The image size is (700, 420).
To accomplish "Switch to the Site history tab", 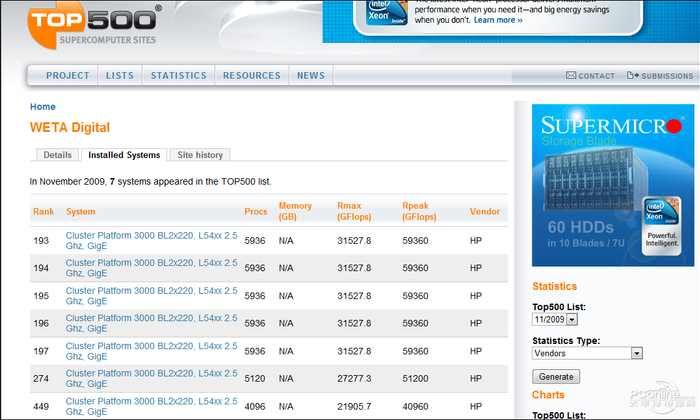I will [200, 155].
